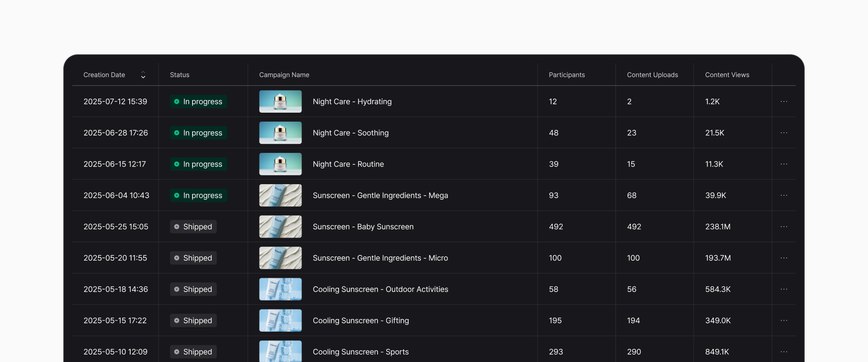This screenshot has height=362, width=868.
Task: Click the Content Uploads column header
Action: [652, 75]
